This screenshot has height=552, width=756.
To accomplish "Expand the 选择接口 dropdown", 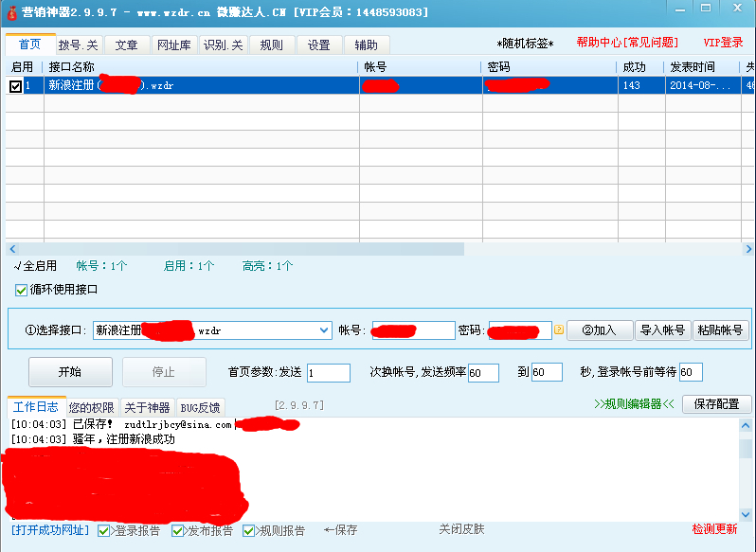I will 323,330.
